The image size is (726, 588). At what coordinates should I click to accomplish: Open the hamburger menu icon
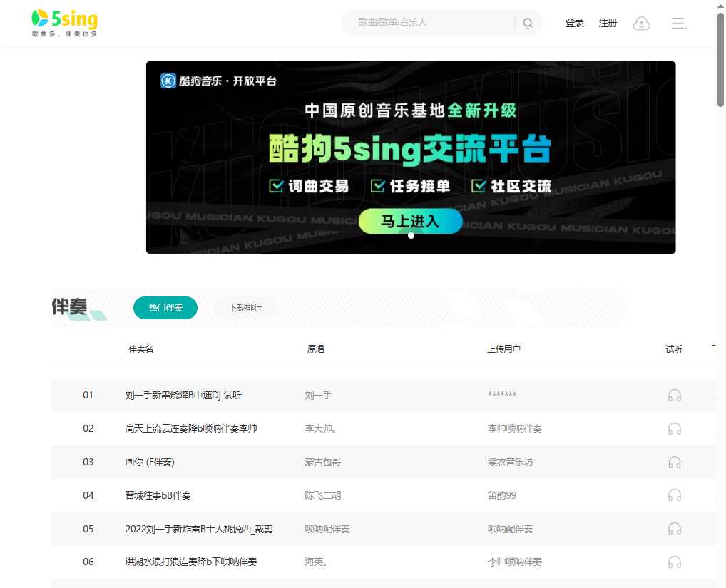pyautogui.click(x=678, y=23)
